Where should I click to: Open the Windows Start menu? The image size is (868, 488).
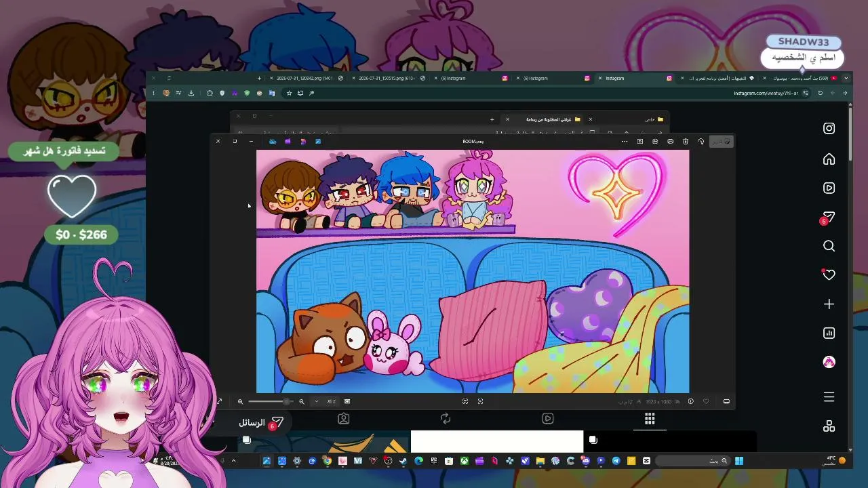(x=739, y=461)
